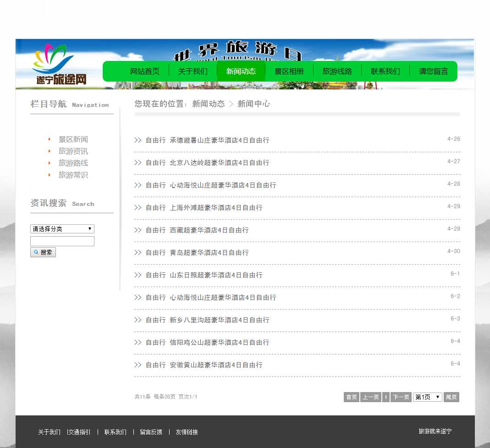Open 请您留言 in the top menu
490x448 pixels.
[434, 71]
